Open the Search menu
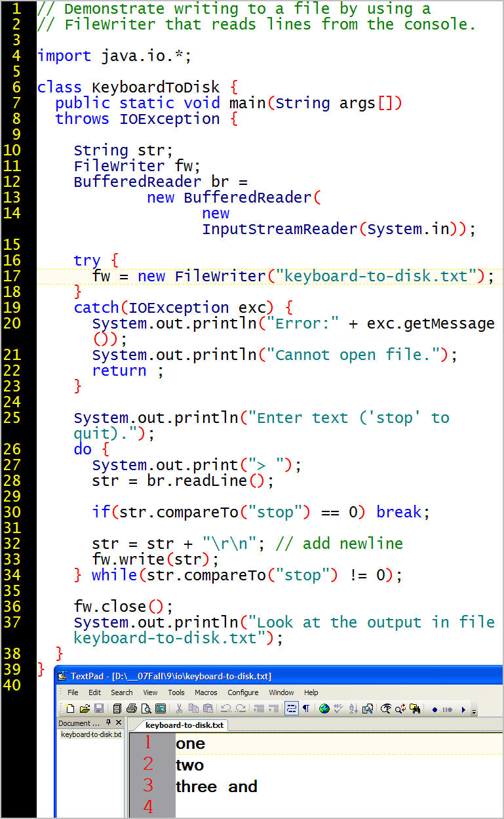 [x=121, y=692]
